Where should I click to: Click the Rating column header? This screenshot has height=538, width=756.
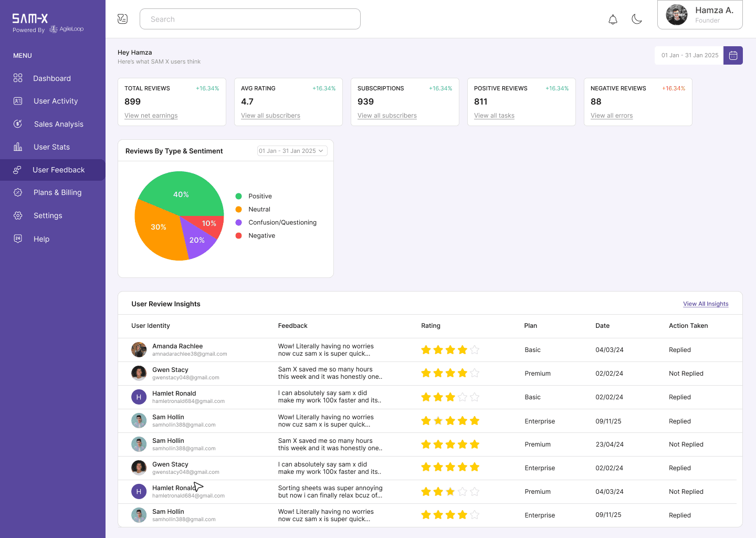[x=431, y=326]
